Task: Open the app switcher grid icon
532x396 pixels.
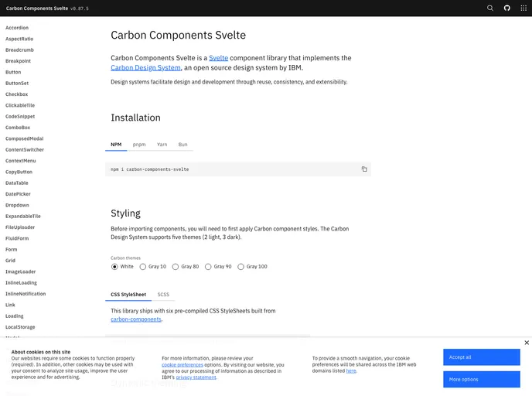Action: tap(523, 9)
